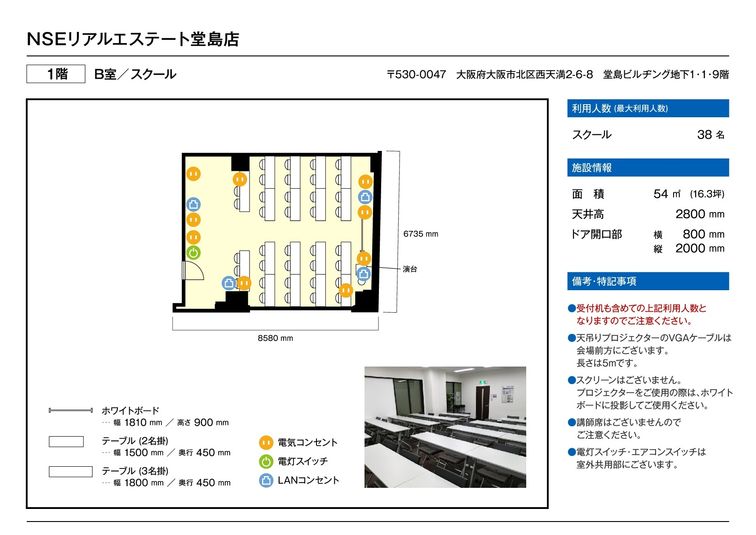Click the 演台 podium label
Viewport: 756px width, 535px height.
410,269
